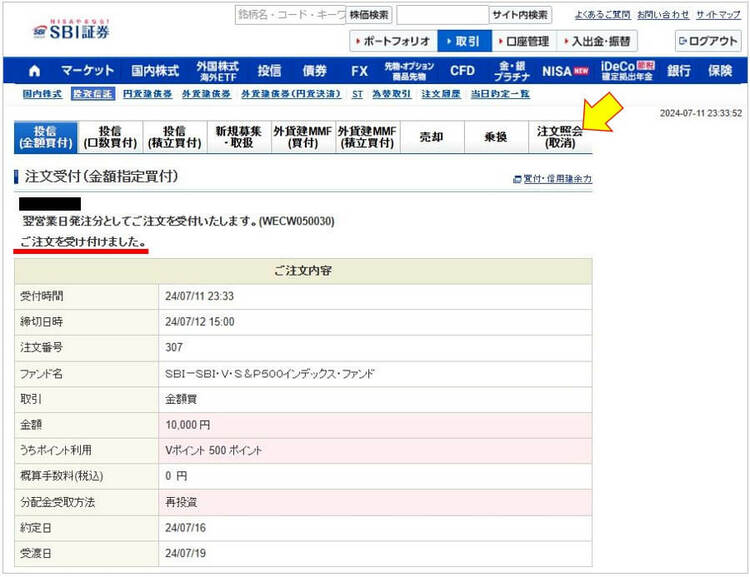Click 投資信託 sub-navigation link
This screenshot has height=577, width=750.
93,94
